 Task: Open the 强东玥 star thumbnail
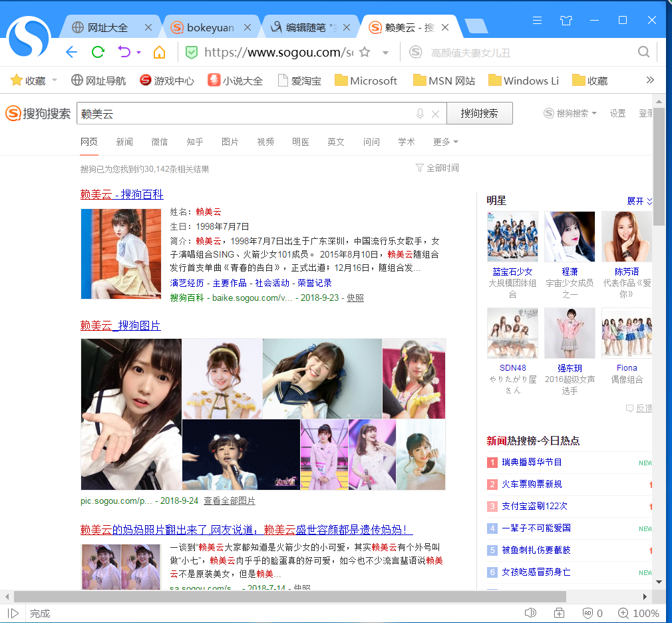570,333
